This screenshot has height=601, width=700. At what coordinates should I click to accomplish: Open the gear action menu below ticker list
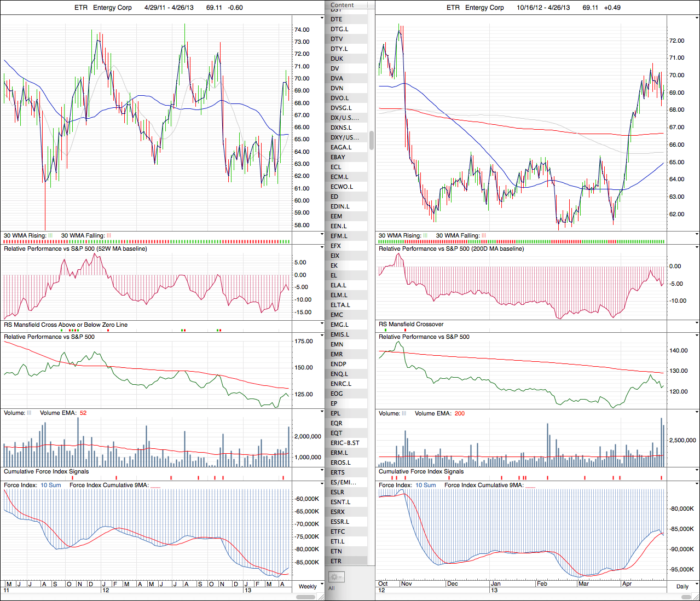tap(335, 577)
